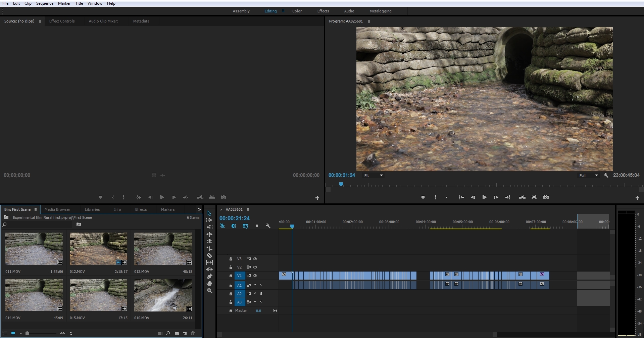
Task: Switch project panel to icon view
Action: click(x=13, y=333)
